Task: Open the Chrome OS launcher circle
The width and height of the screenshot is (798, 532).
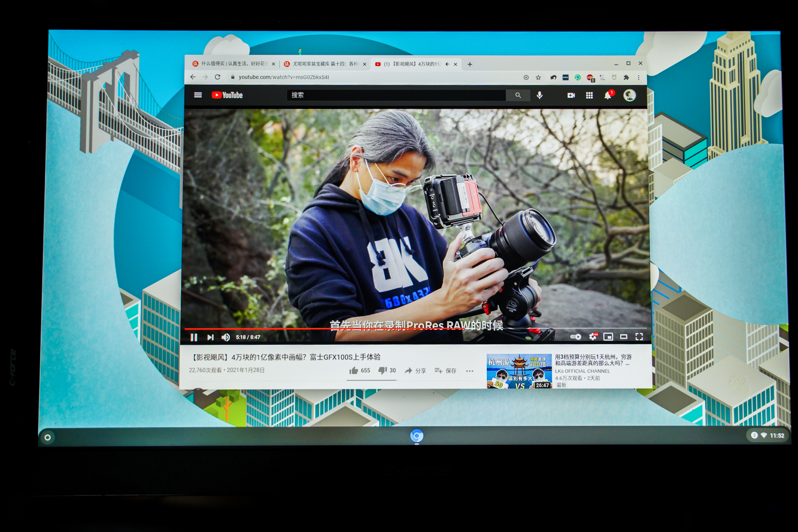Action: [x=47, y=437]
